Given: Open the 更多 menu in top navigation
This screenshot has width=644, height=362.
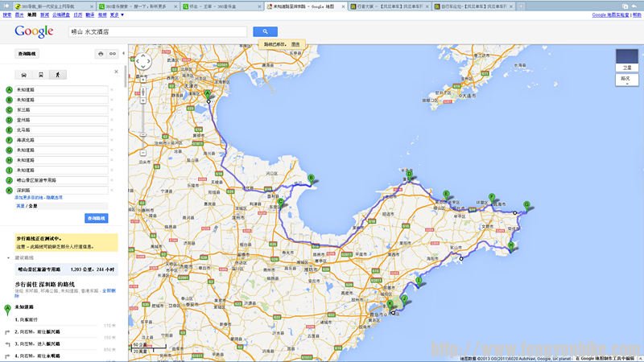Looking at the screenshot, I should point(116,14).
